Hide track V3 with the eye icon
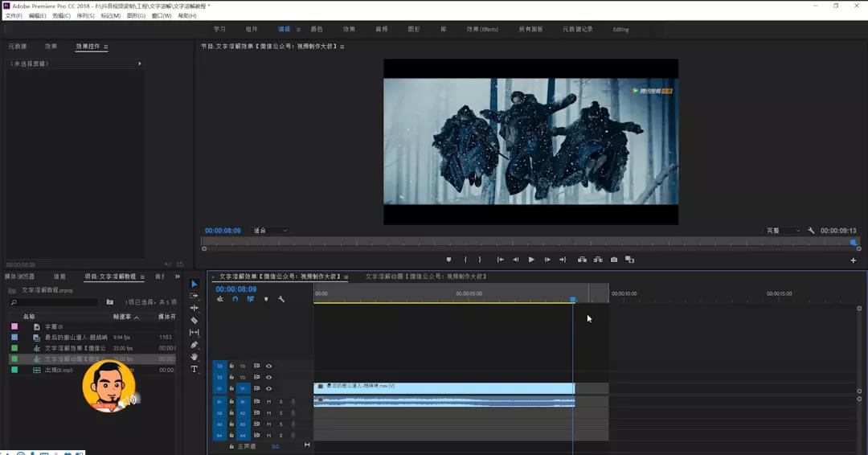This screenshot has width=868, height=455. pyautogui.click(x=269, y=366)
